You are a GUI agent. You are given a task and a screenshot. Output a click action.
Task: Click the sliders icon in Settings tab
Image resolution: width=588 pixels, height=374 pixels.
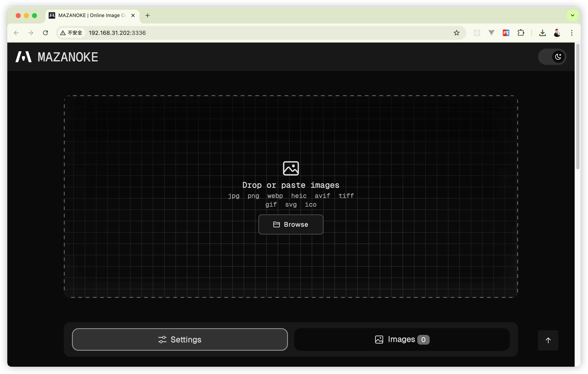click(162, 340)
